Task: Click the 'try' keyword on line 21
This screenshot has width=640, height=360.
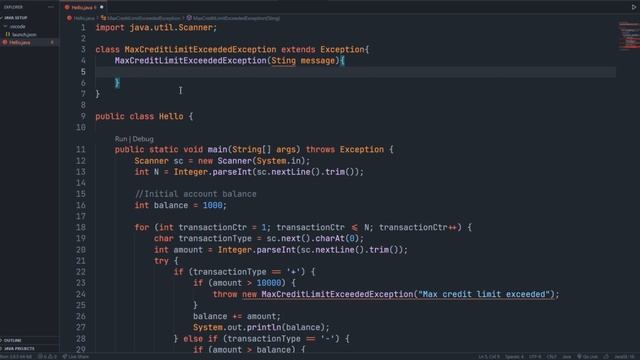Action: 161,261
